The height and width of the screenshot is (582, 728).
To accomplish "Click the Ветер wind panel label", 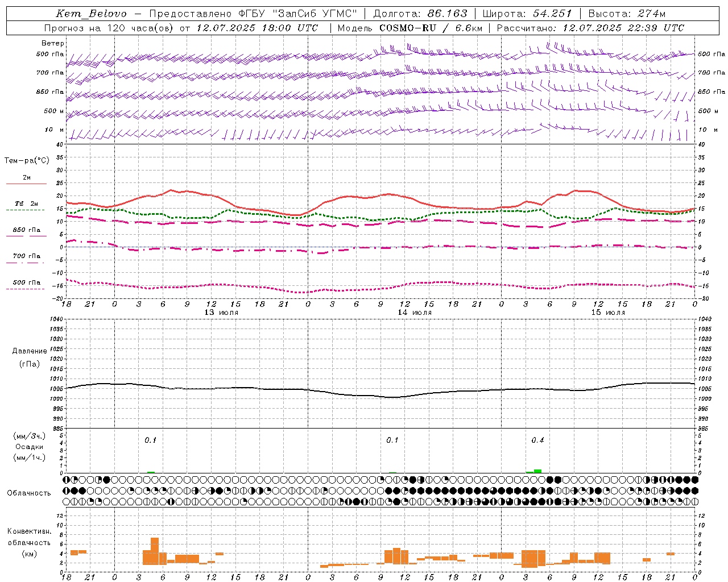I will 53,43.
